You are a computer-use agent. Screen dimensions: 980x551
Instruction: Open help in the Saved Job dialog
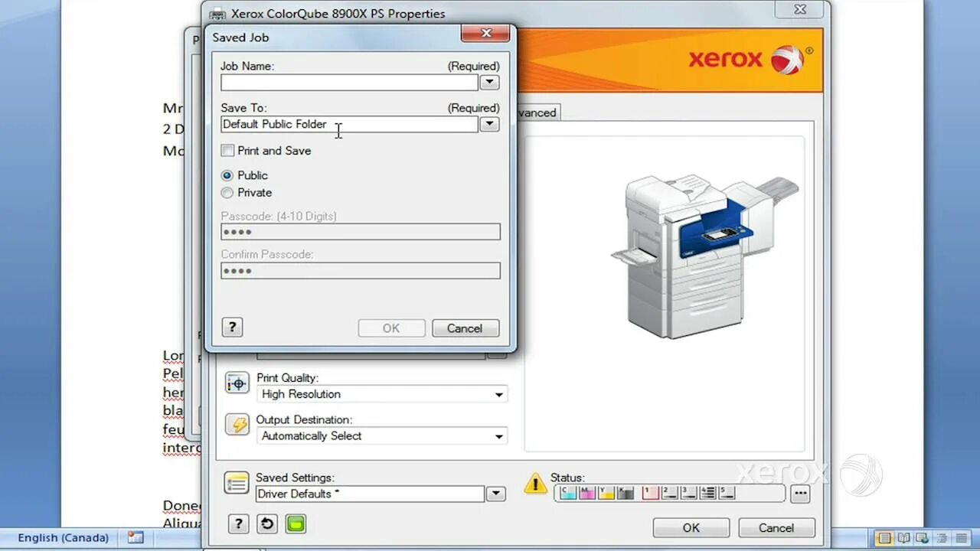tap(232, 328)
